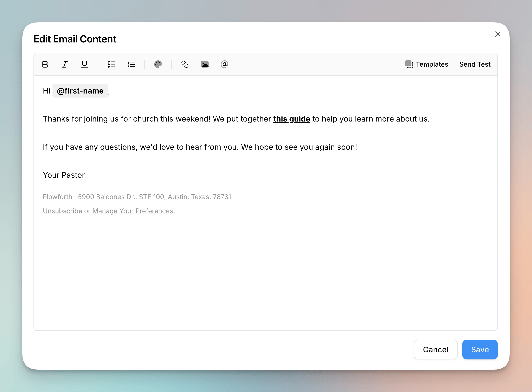Open the color palette tool
This screenshot has width=532, height=392.
(158, 64)
